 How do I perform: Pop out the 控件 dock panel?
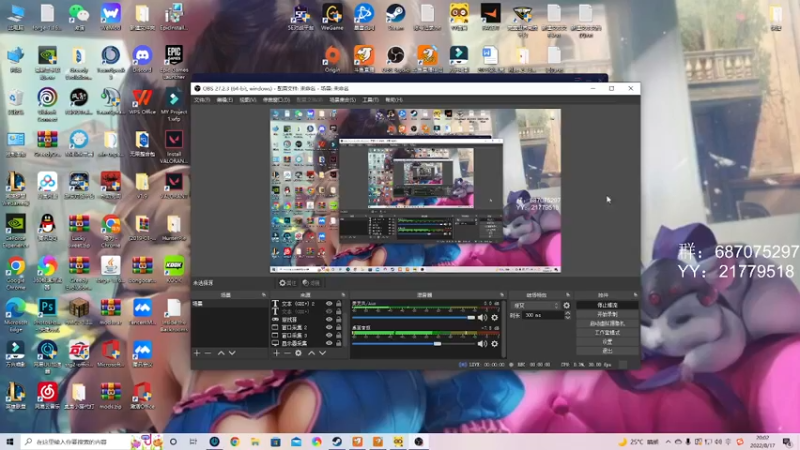coord(635,295)
